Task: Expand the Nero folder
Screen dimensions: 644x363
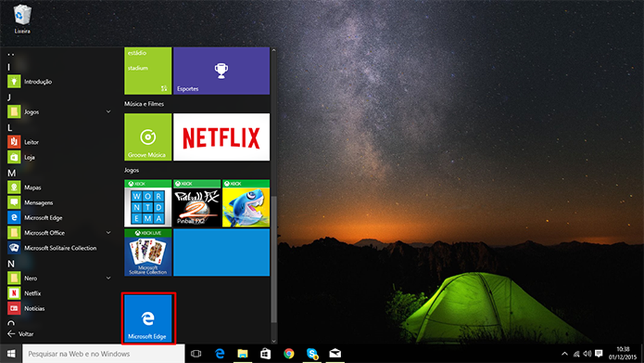Action: [x=109, y=278]
